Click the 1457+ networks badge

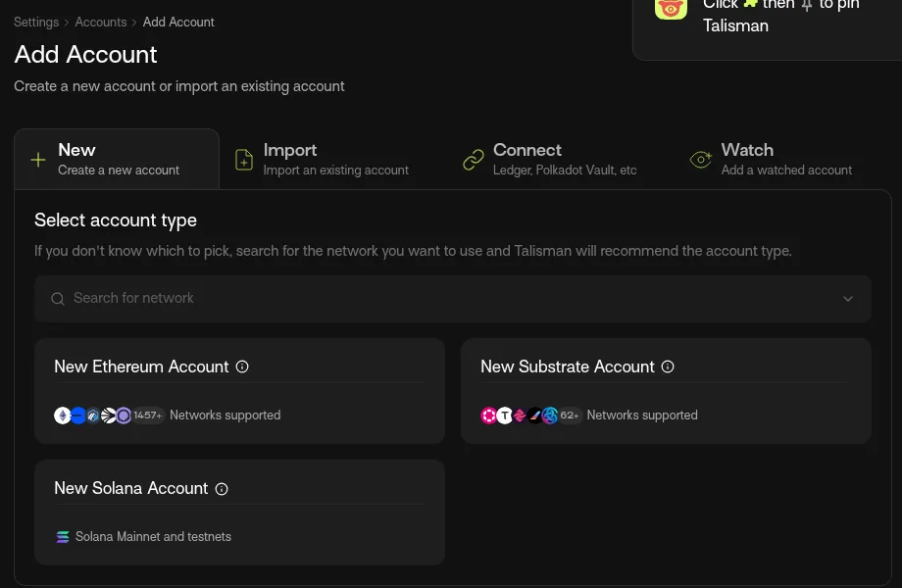[148, 415]
